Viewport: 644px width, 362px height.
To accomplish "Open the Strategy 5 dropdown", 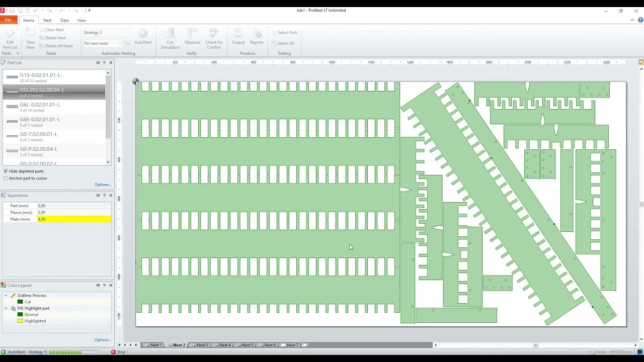I will pos(128,33).
